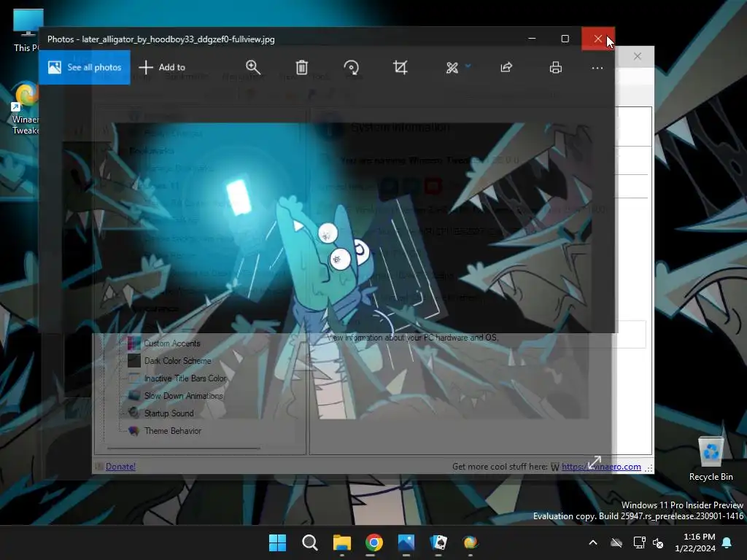Click the muted volume tray icon
The height and width of the screenshot is (560, 747).
coord(658,542)
